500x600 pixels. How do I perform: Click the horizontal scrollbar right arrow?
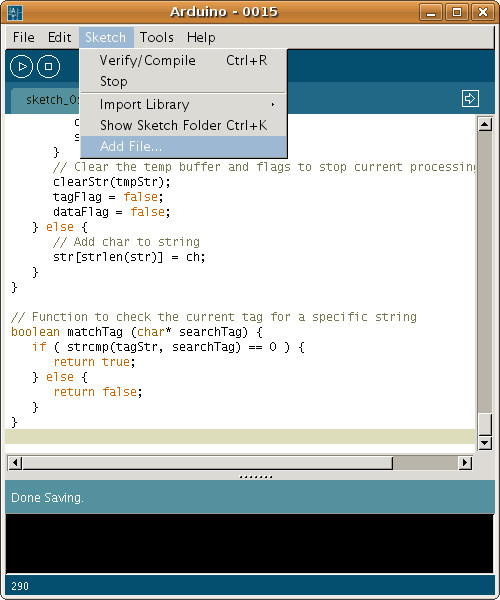click(465, 463)
